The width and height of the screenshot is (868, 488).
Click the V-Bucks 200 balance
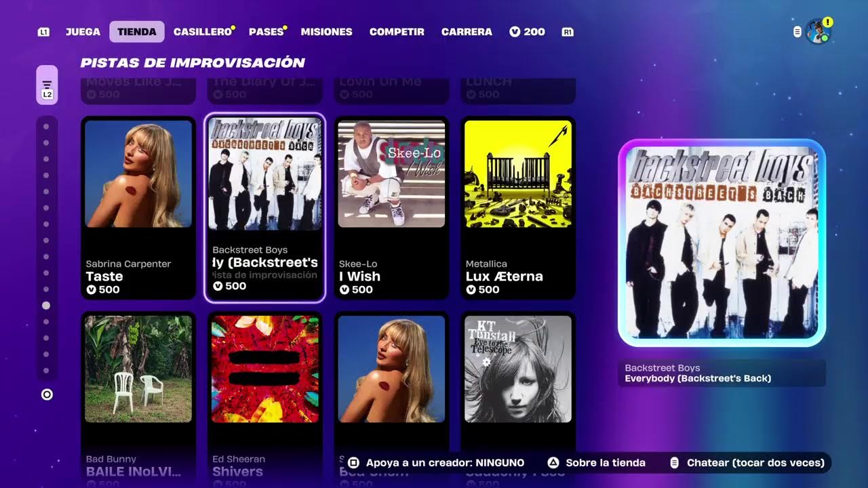(528, 32)
